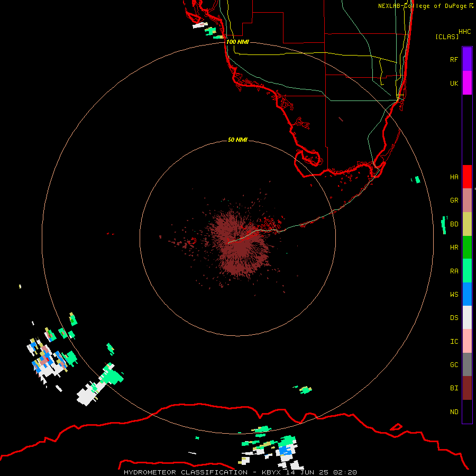Click the HHC product code label
Screen dimensions: 476x476
pos(465,32)
